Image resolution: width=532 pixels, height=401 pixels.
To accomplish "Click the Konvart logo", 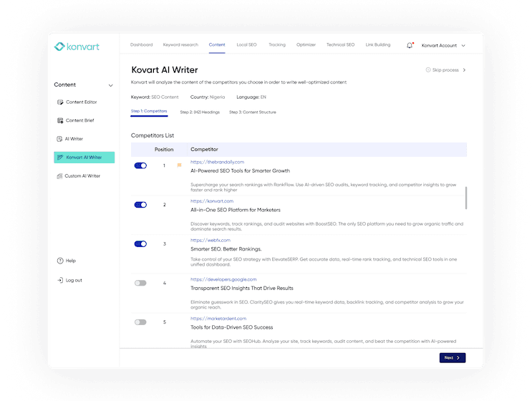I will (x=77, y=47).
